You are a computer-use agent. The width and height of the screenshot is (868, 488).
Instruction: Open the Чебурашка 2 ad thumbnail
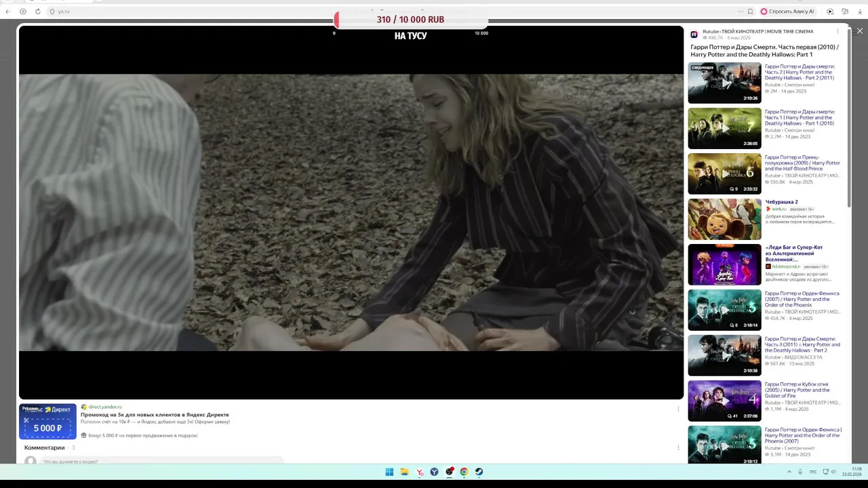click(724, 219)
